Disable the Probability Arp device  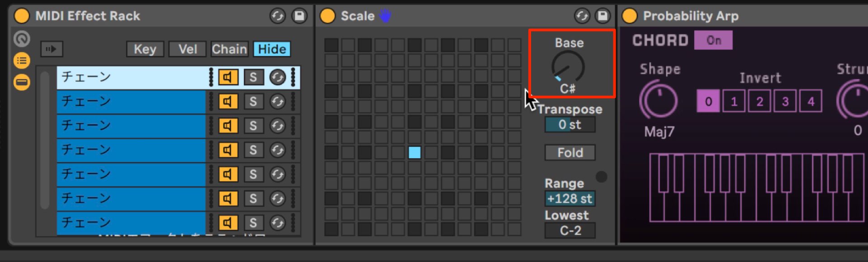630,16
